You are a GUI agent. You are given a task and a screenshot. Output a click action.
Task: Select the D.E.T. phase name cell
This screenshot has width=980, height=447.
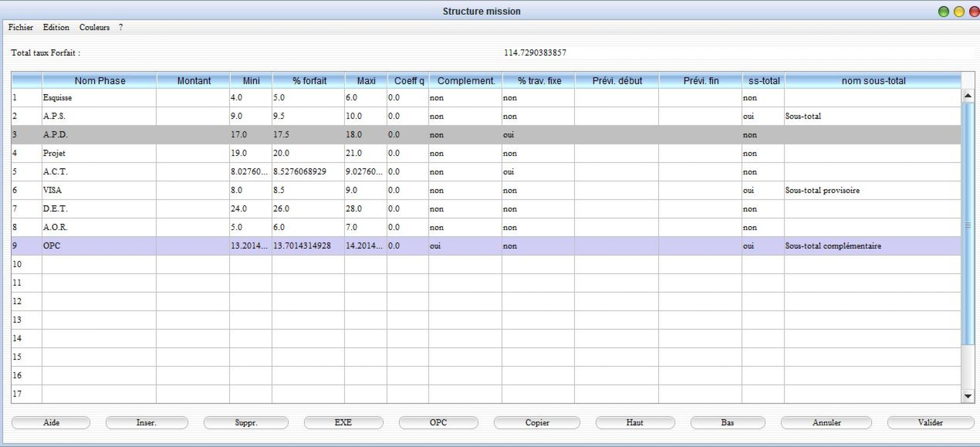(99, 208)
